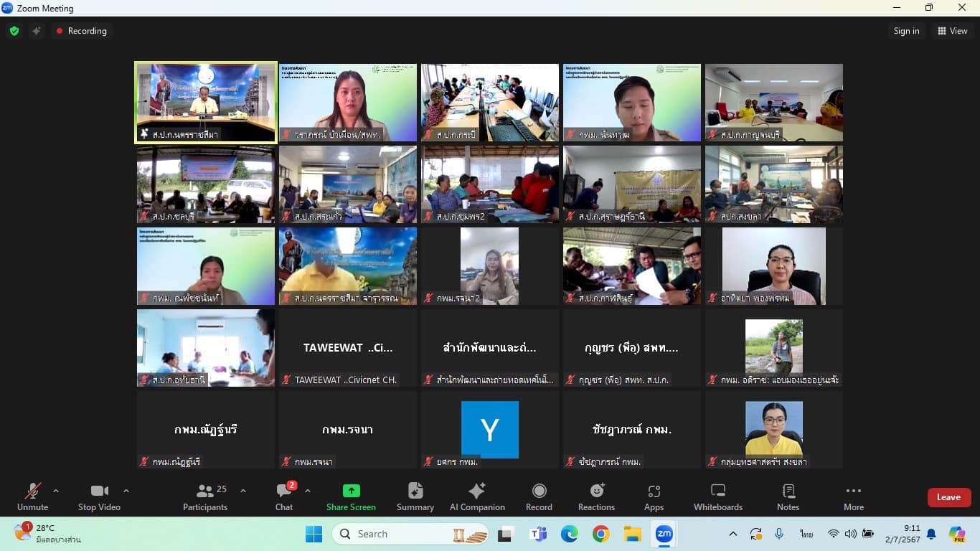Open the Windows Start menu
Screen dimensions: 980x551
(x=314, y=534)
